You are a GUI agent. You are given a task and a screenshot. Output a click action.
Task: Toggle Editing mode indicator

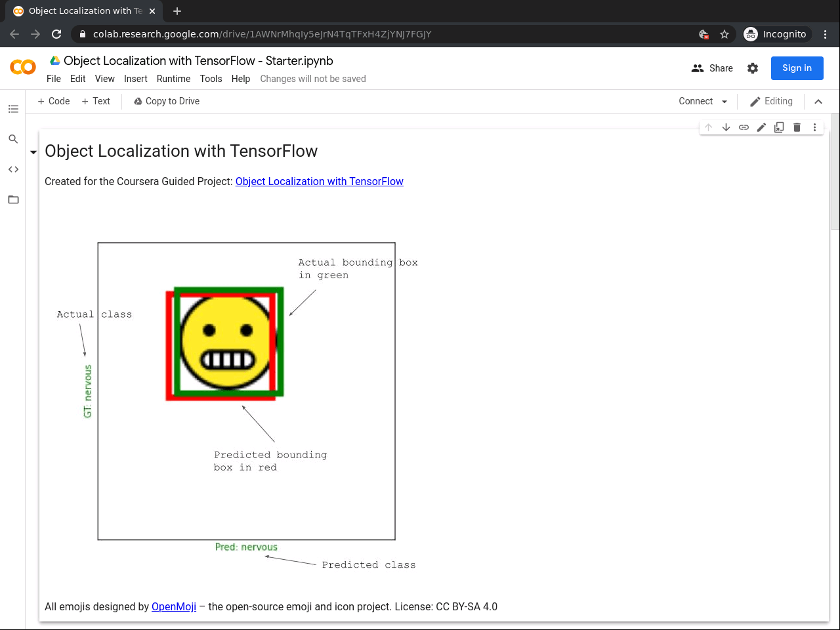click(x=771, y=101)
